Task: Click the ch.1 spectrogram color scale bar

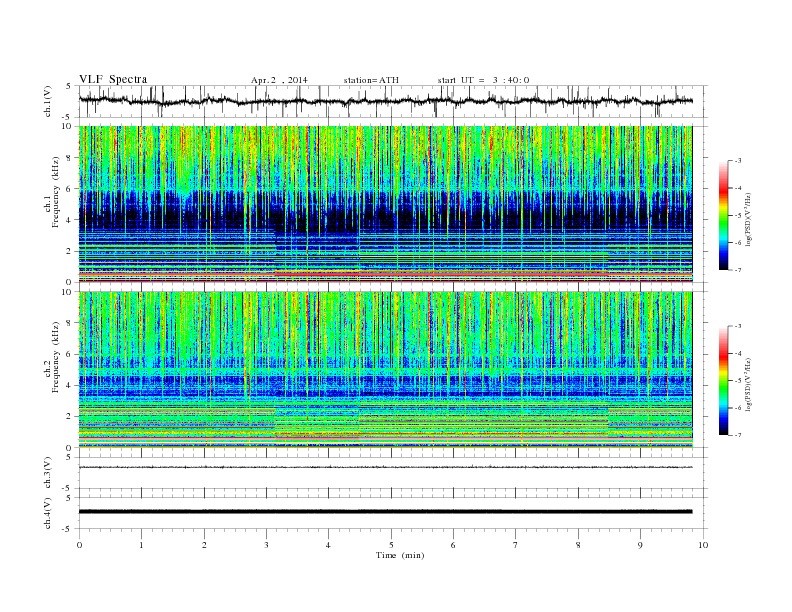Action: tap(723, 215)
